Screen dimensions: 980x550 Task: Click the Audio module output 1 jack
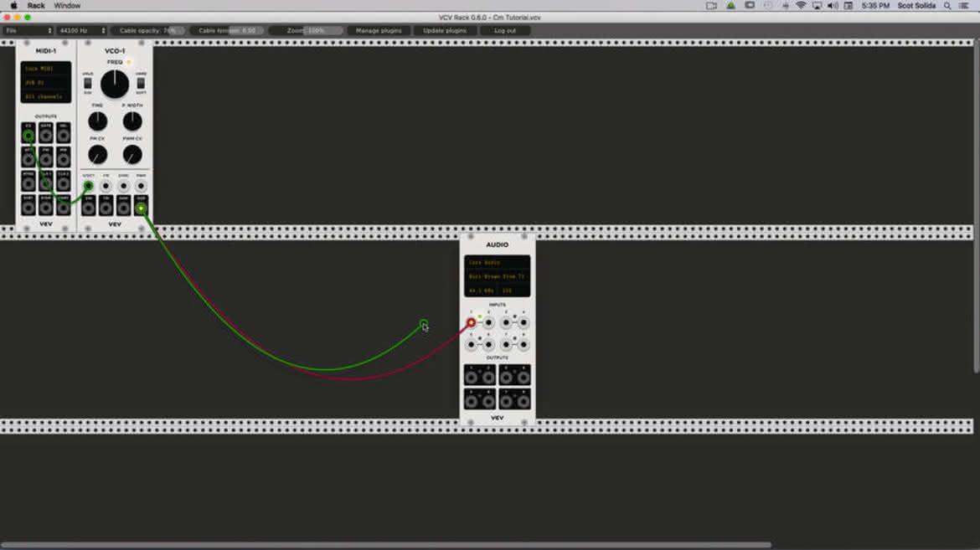click(x=472, y=376)
